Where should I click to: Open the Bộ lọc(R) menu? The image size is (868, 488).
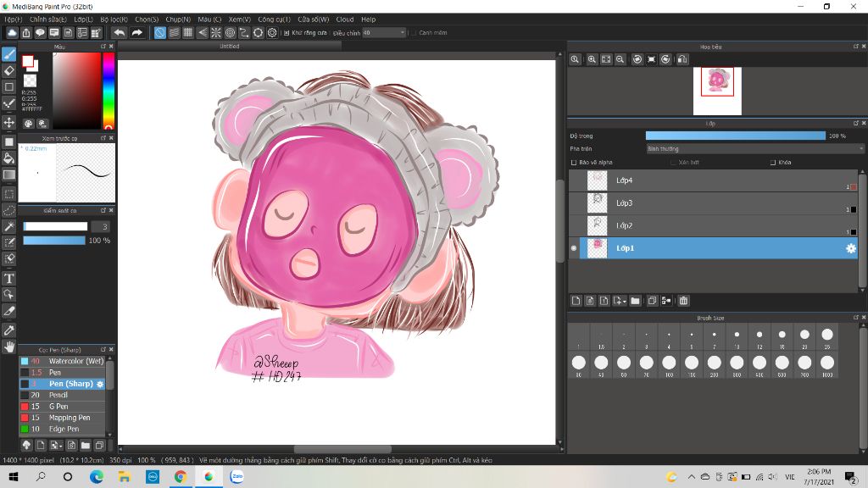coord(114,19)
